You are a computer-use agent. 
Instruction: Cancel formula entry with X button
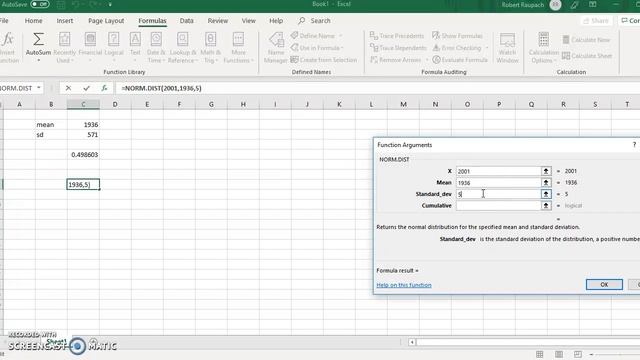pos(68,88)
